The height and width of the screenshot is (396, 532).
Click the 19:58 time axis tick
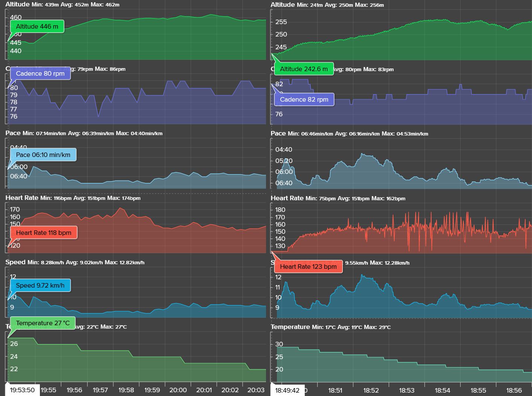(x=126, y=390)
